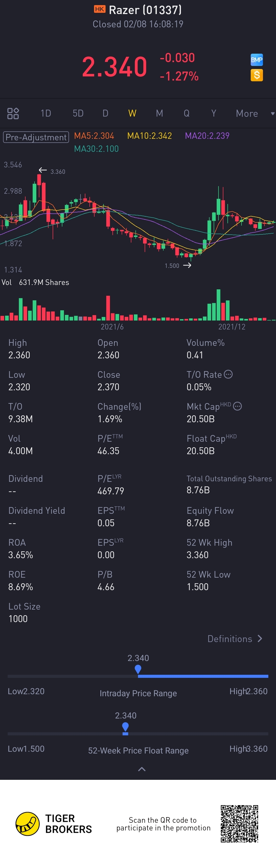The width and height of the screenshot is (276, 868).
Task: Tap the QR code image
Action: point(239,823)
